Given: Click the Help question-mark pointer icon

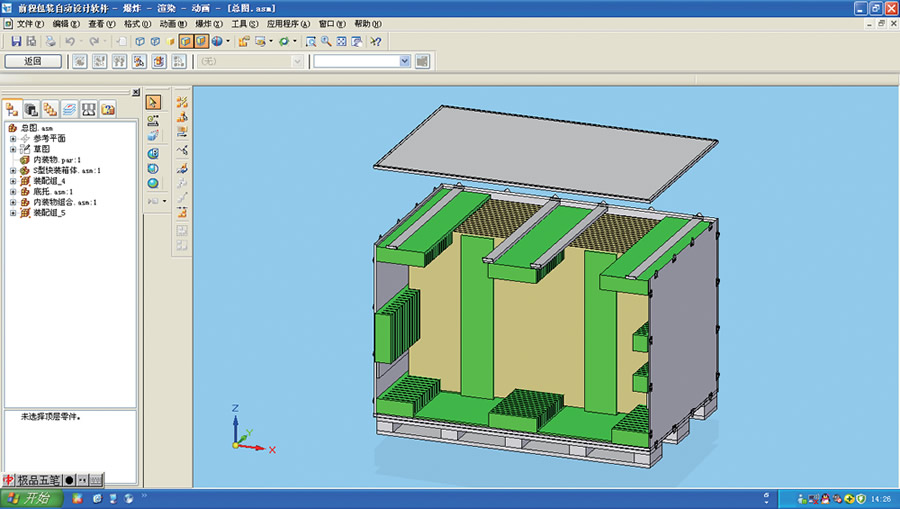Looking at the screenshot, I should click(376, 41).
